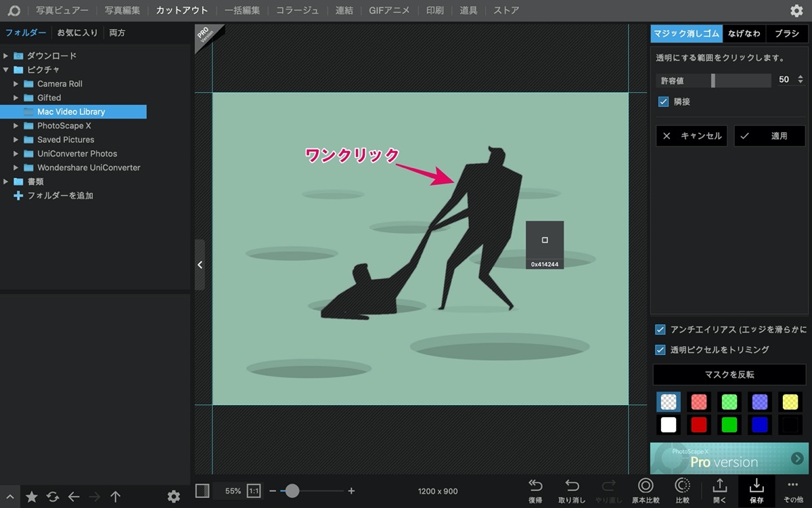This screenshot has height=508, width=812.
Task: Expand the ダウンロード folder
Action: coord(6,56)
